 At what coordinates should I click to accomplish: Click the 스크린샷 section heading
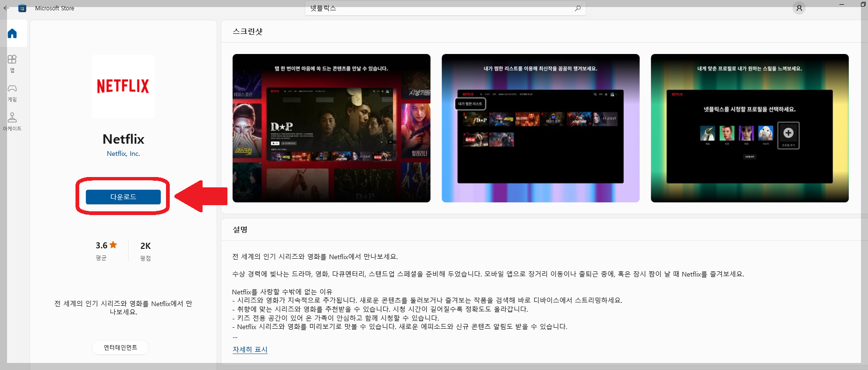248,31
